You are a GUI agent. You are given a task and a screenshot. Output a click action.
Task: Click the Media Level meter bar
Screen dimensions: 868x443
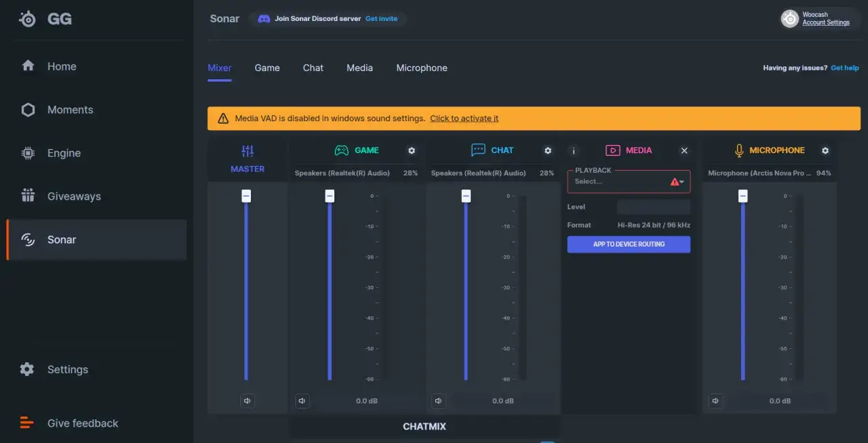click(x=654, y=207)
